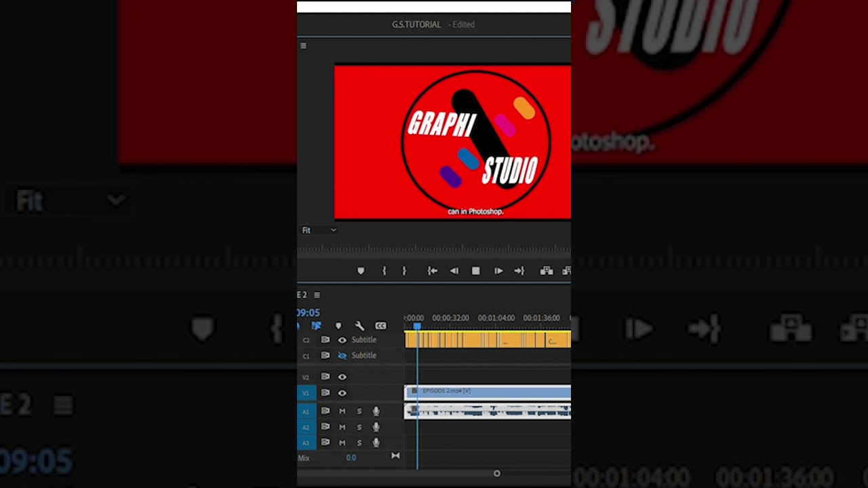Toggle sync lock on track C1
Image resolution: width=868 pixels, height=488 pixels.
pyautogui.click(x=325, y=356)
